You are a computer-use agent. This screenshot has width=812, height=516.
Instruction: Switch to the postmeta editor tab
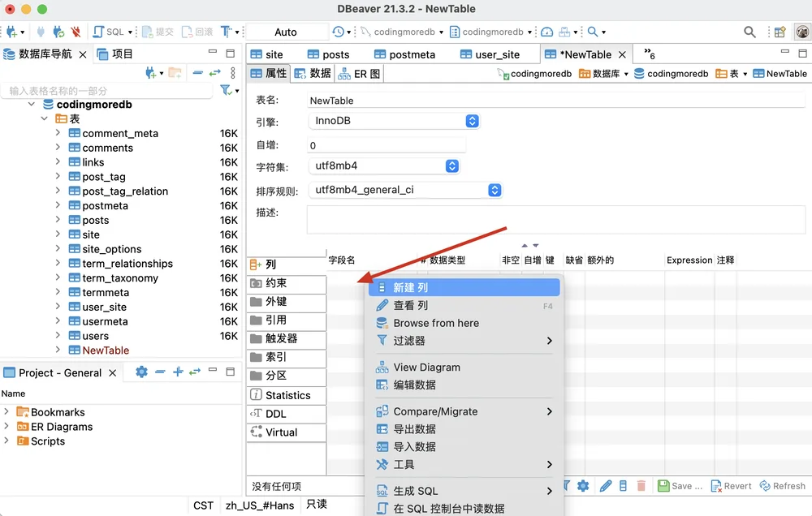pos(404,54)
